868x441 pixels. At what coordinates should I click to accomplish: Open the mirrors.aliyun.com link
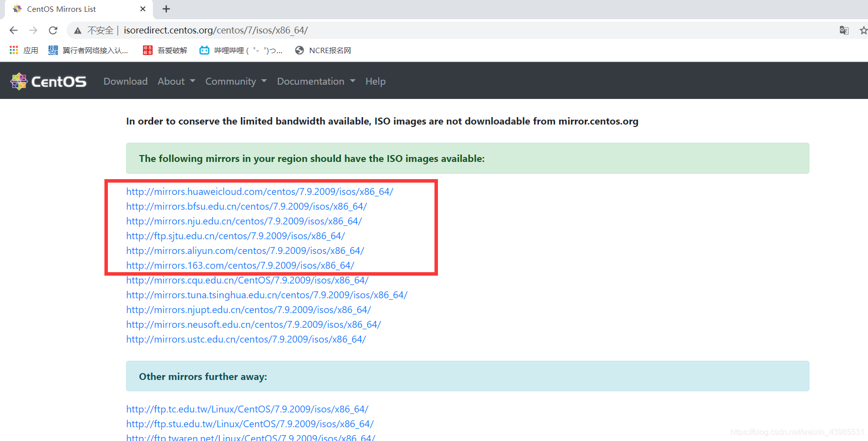pyautogui.click(x=245, y=251)
